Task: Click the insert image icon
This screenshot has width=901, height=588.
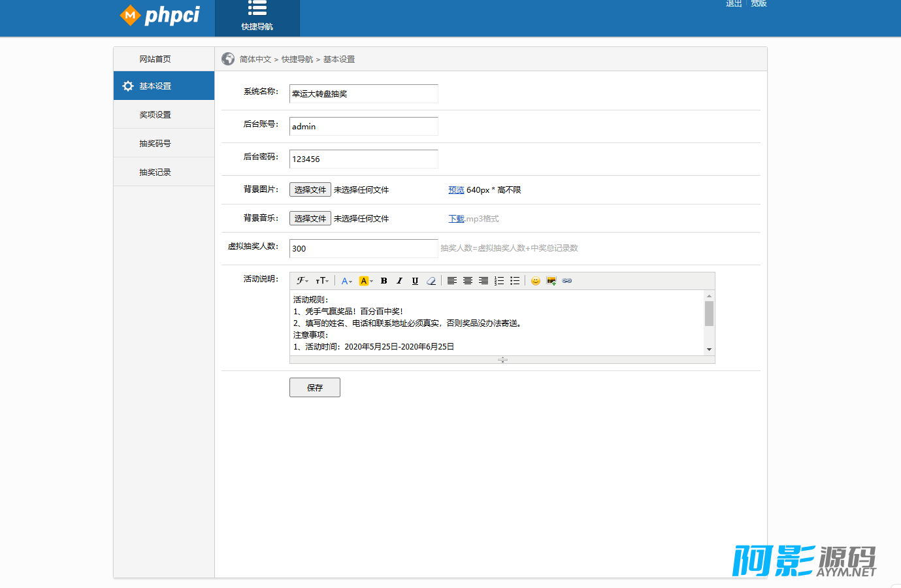Action: pos(551,281)
